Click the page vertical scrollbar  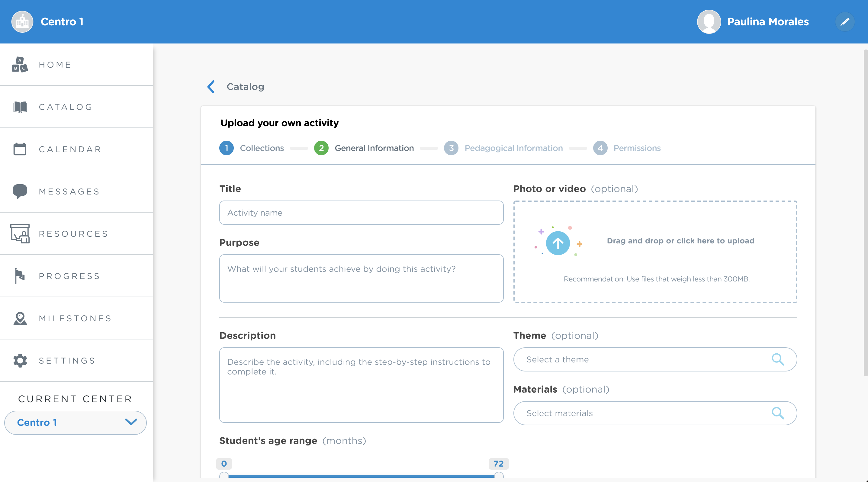pyautogui.click(x=865, y=213)
